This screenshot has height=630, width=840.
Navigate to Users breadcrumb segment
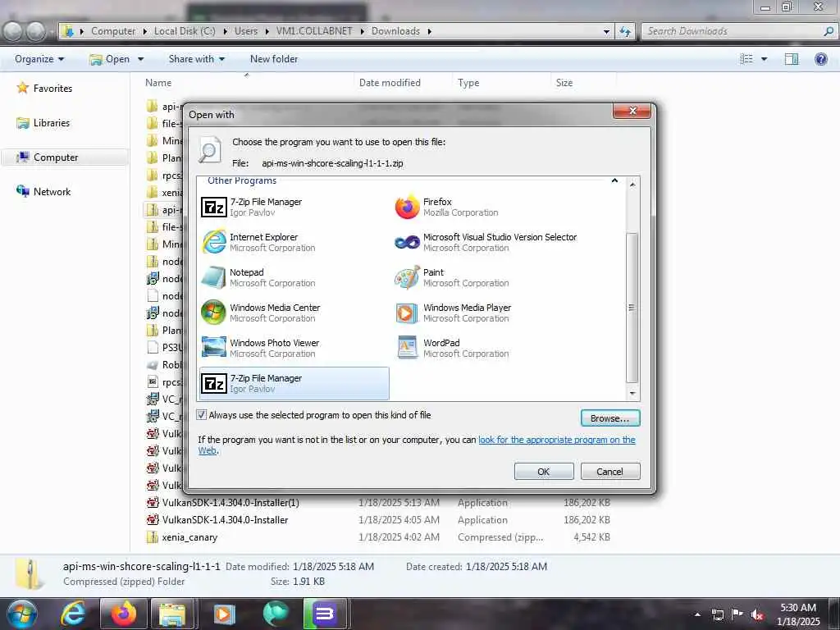(246, 31)
